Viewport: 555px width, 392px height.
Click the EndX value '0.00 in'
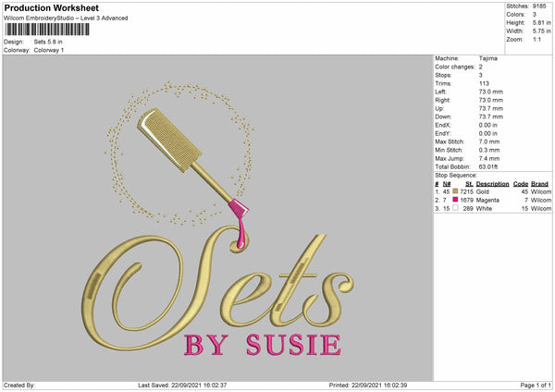488,125
